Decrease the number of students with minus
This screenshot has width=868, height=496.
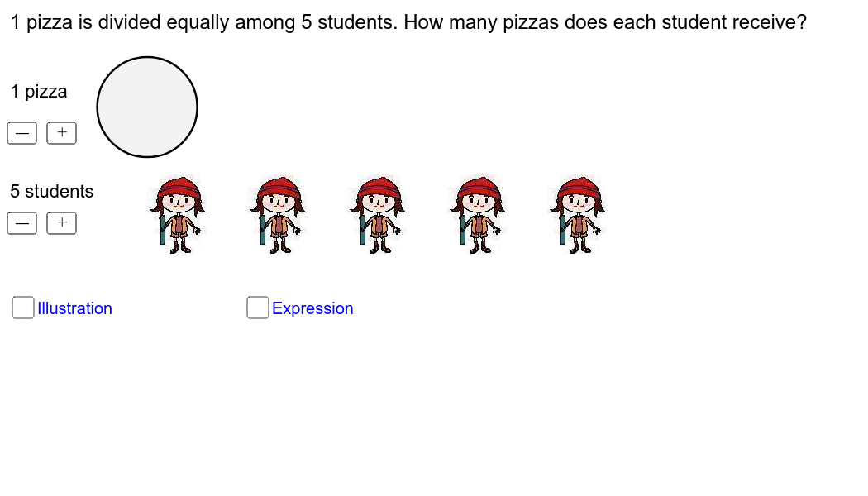point(22,223)
